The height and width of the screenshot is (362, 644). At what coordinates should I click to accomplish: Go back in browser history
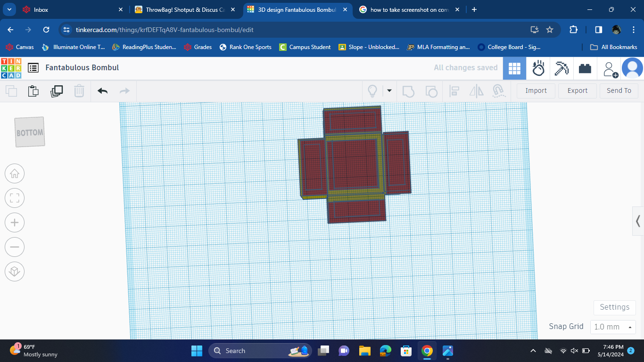[11, 29]
